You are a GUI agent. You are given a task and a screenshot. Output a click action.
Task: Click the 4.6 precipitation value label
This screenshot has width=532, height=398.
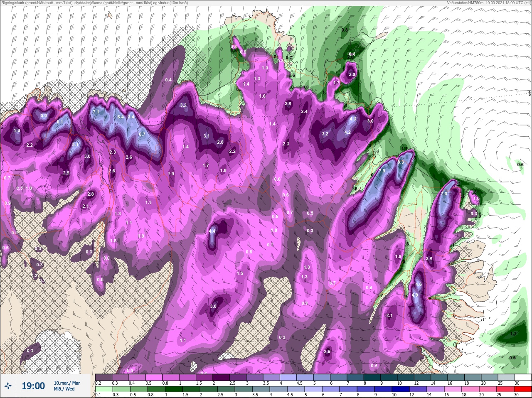[x=419, y=285]
